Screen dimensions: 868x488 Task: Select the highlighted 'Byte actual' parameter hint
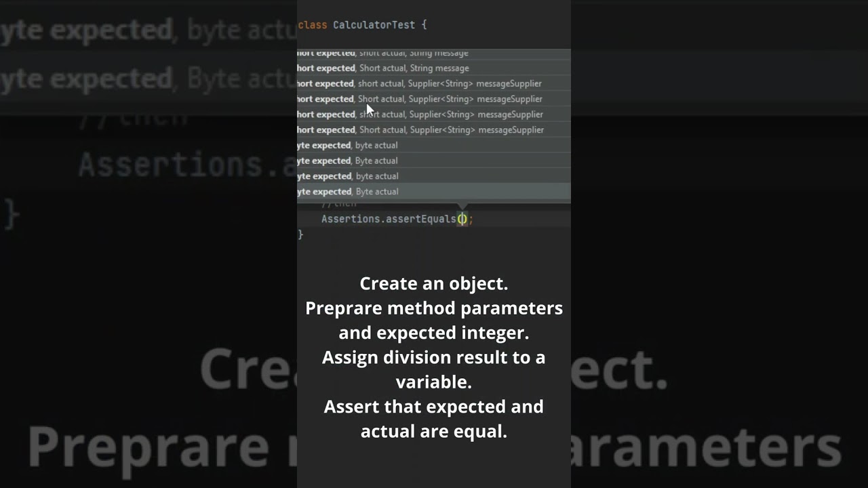(x=433, y=192)
